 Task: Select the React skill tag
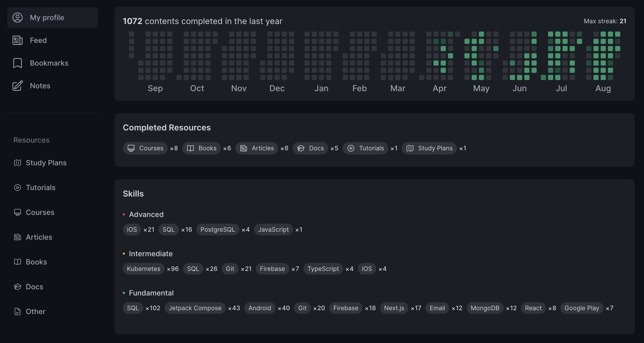[533, 308]
